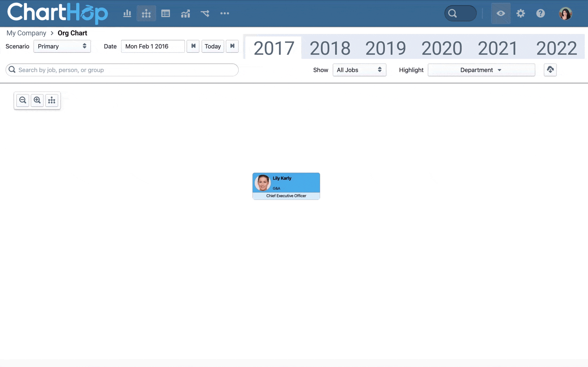Viewport: 588px width, 367px height.
Task: Open the help question mark icon
Action: point(540,13)
